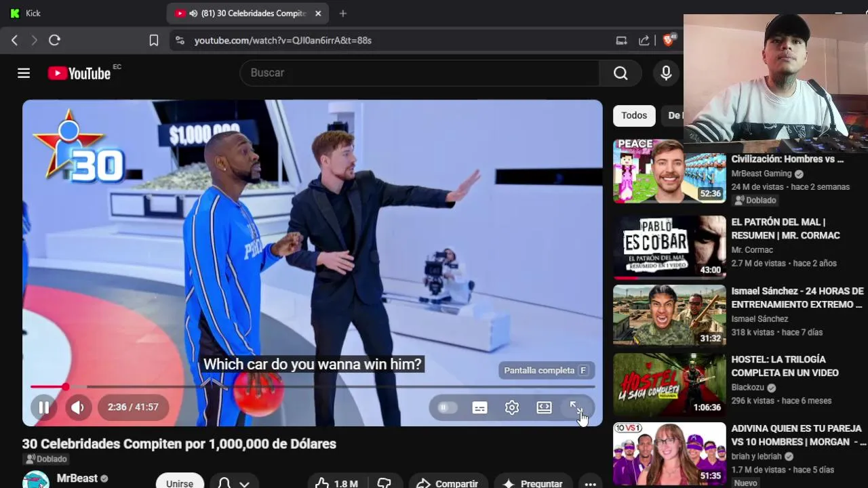This screenshot has width=868, height=488.
Task: Mute the video volume
Action: pyautogui.click(x=78, y=407)
